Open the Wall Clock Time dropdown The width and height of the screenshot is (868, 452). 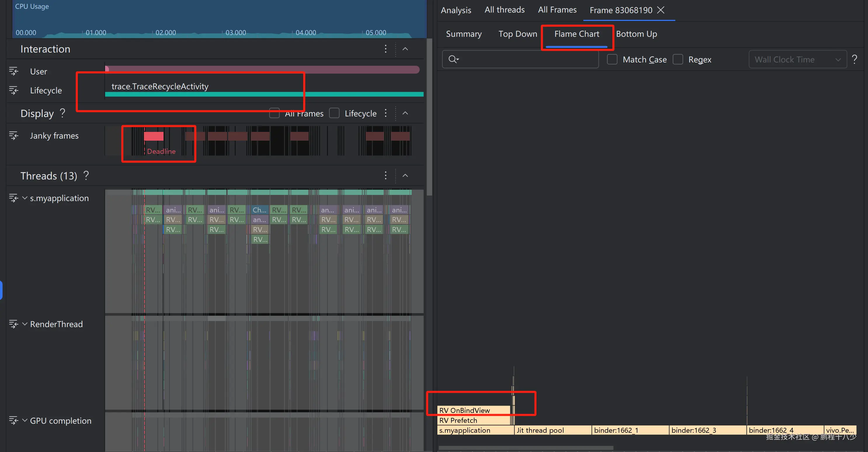coord(797,59)
